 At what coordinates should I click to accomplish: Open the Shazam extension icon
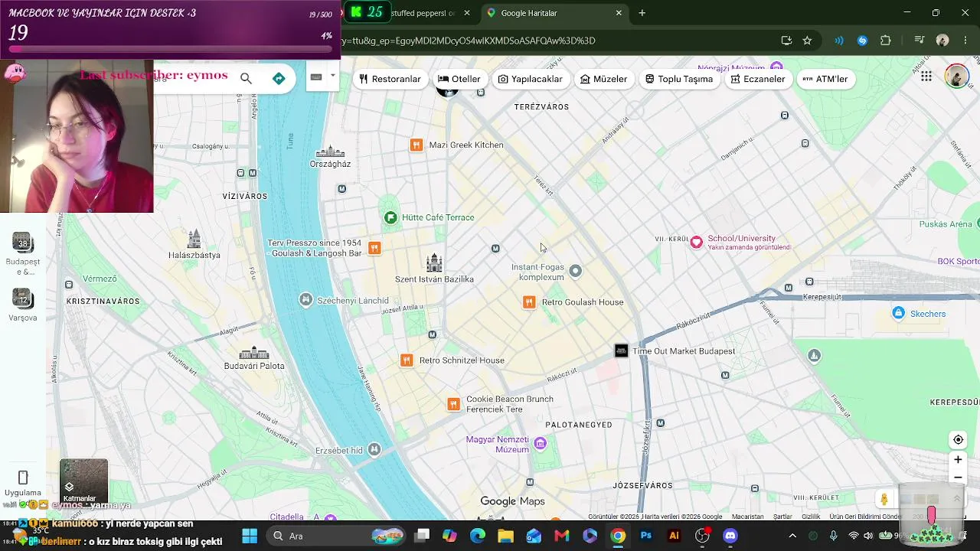862,41
